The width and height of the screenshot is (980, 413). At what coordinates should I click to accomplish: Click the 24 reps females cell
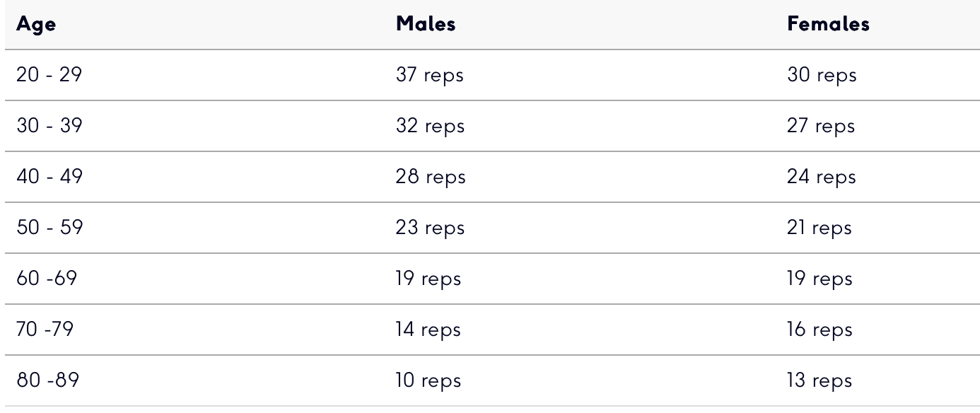822,177
